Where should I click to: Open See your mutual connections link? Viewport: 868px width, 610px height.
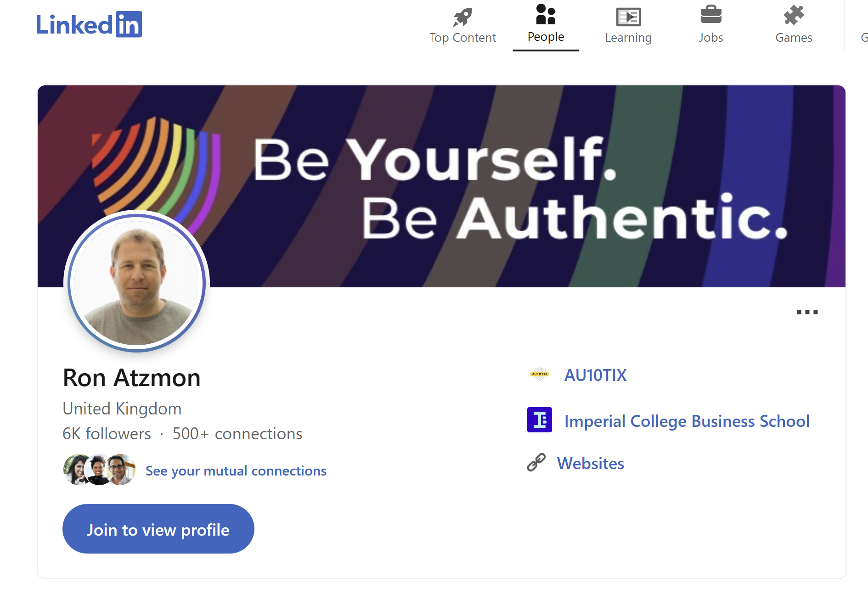click(236, 471)
